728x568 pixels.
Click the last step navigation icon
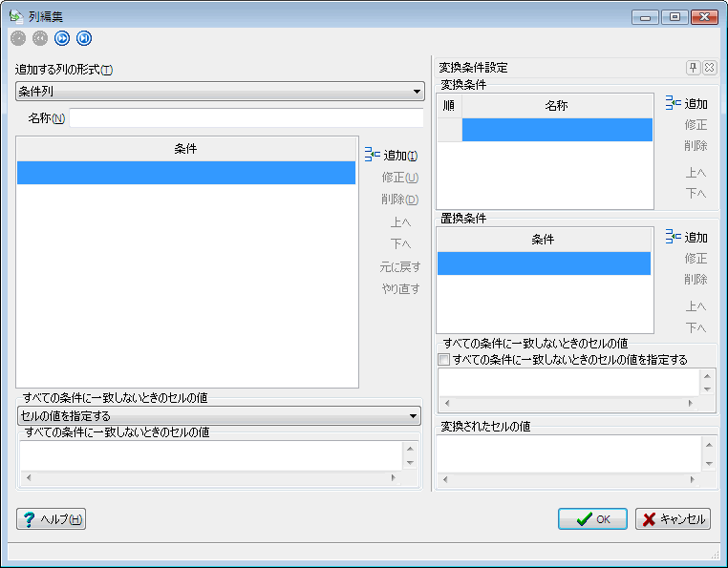(x=84, y=38)
